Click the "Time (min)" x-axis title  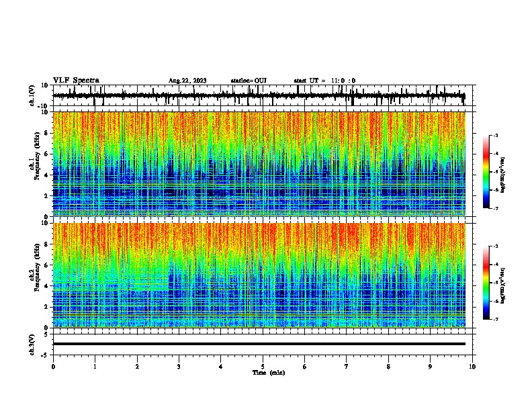point(269,373)
